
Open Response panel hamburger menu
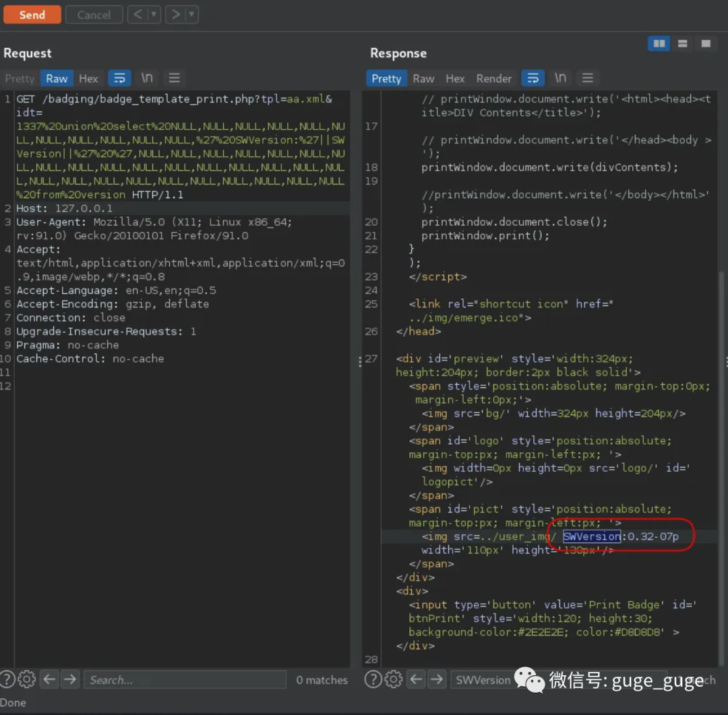pos(587,78)
